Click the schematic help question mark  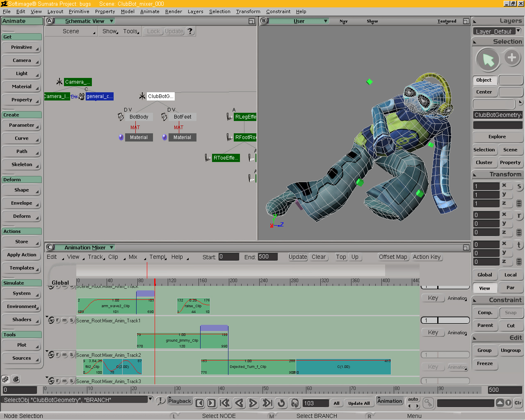point(190,31)
